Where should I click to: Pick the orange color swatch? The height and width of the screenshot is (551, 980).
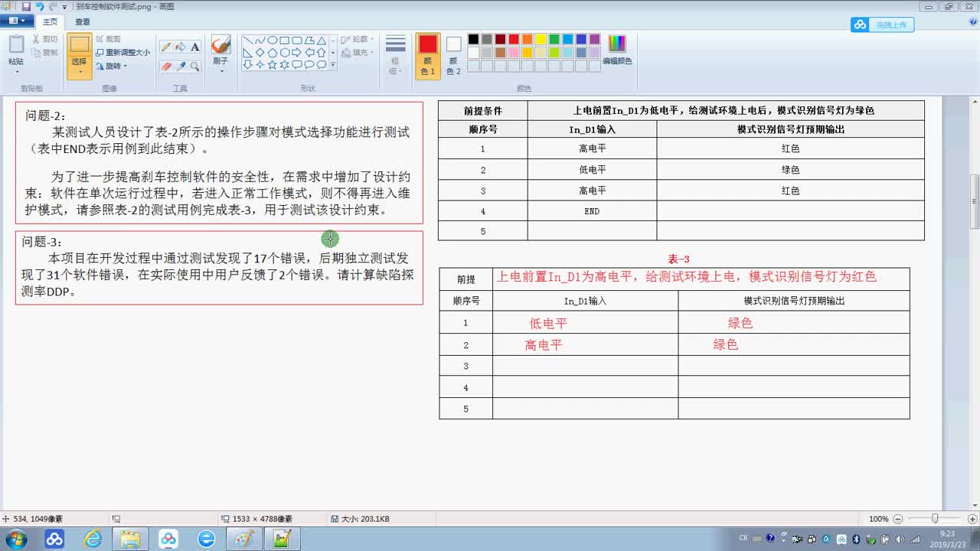(528, 39)
